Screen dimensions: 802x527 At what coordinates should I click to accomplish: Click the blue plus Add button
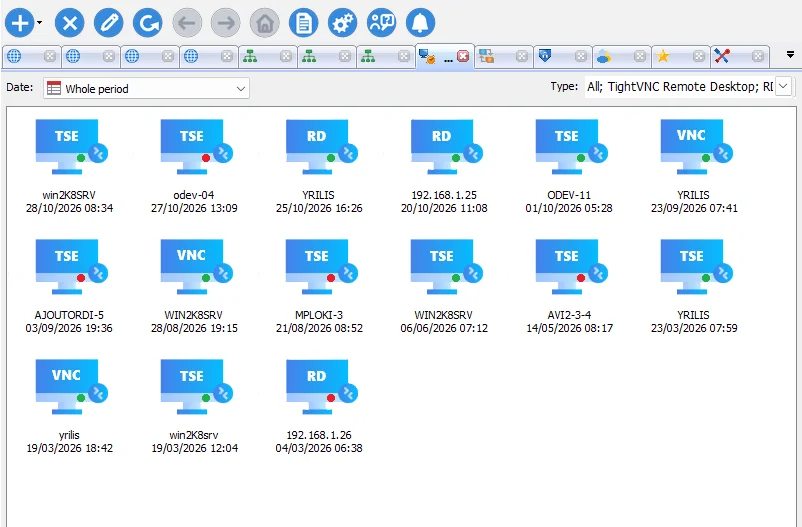(x=19, y=23)
